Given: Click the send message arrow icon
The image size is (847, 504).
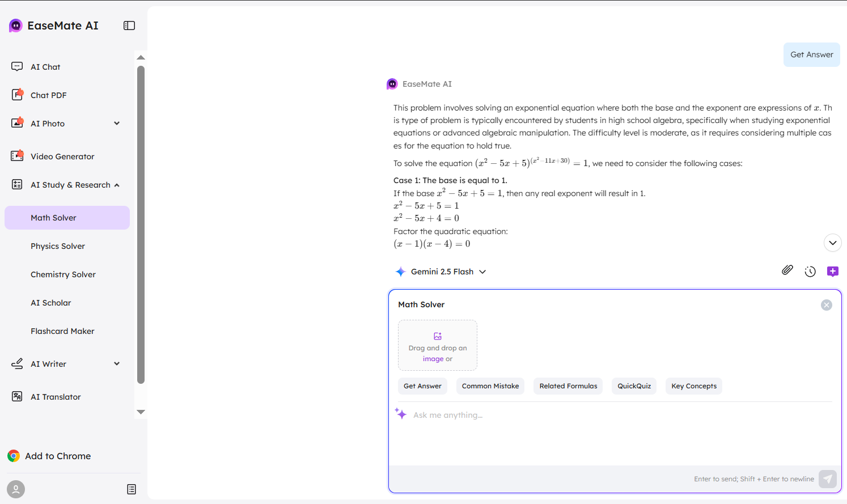Looking at the screenshot, I should point(828,479).
